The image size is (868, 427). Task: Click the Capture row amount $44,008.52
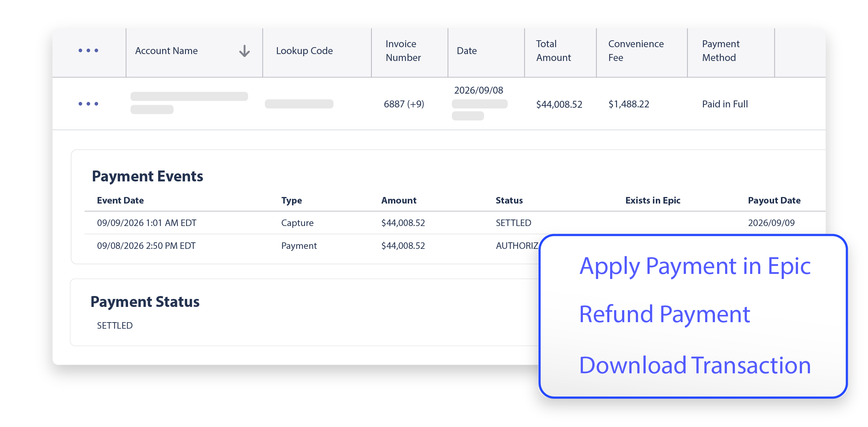coord(403,223)
